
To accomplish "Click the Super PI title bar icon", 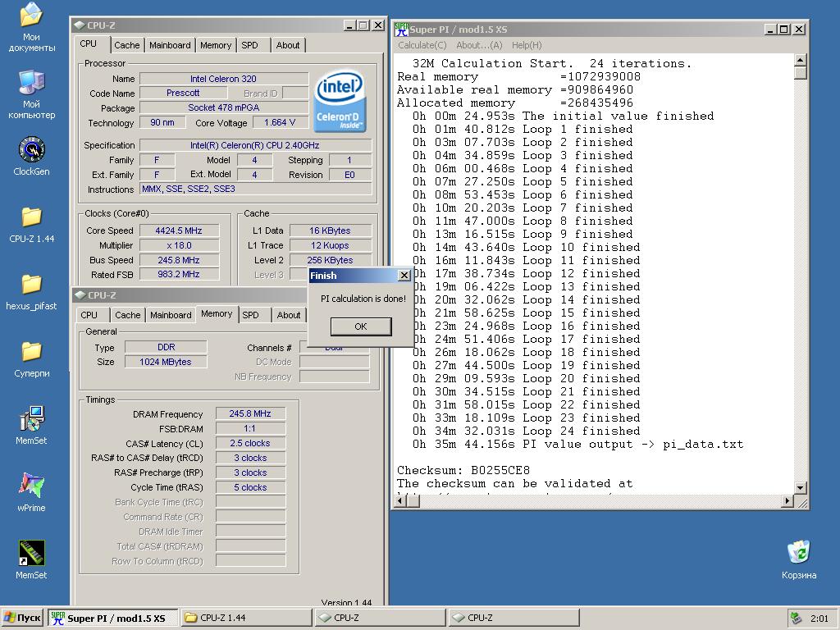I will pyautogui.click(x=400, y=30).
